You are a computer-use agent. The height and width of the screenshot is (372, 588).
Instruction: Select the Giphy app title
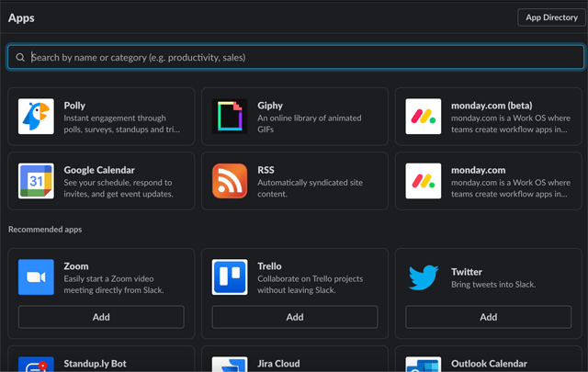pos(270,106)
